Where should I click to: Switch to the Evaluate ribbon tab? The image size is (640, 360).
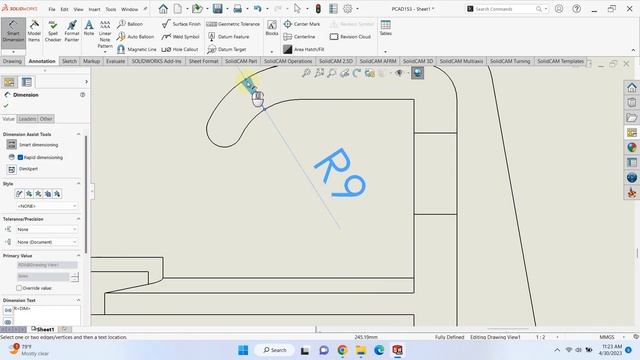coord(116,61)
